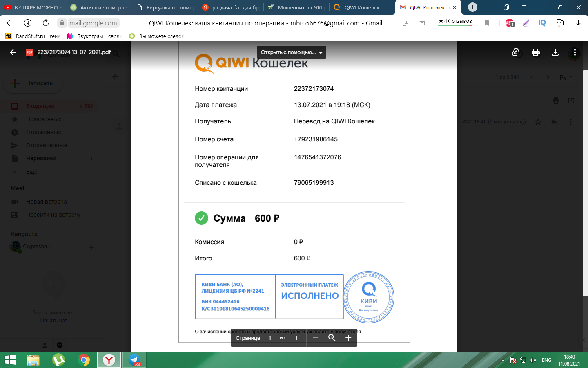Reload the browser page
This screenshot has height=368, width=588.
point(46,23)
